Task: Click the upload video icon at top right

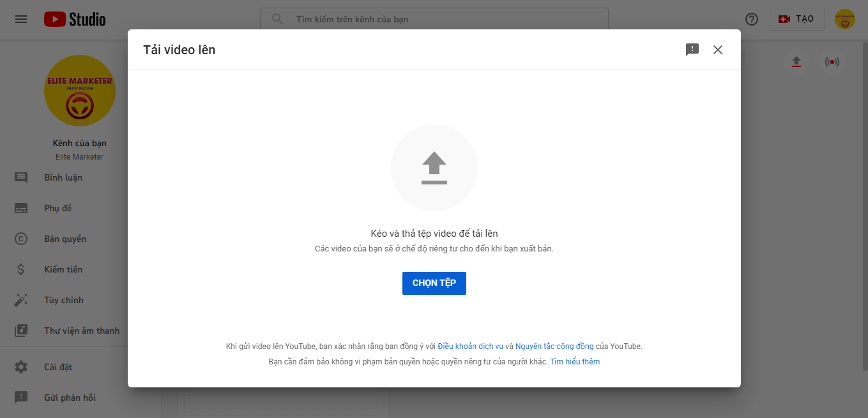Action: (x=796, y=62)
